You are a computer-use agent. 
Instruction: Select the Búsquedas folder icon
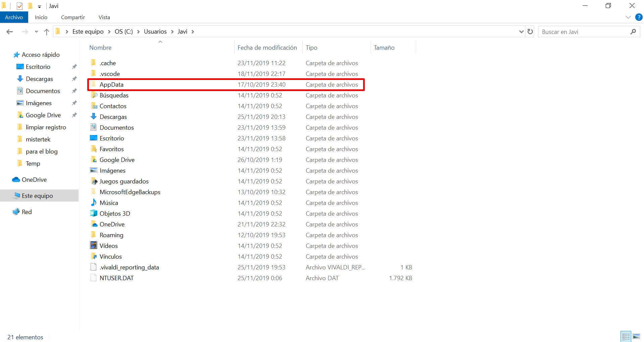pyautogui.click(x=94, y=95)
